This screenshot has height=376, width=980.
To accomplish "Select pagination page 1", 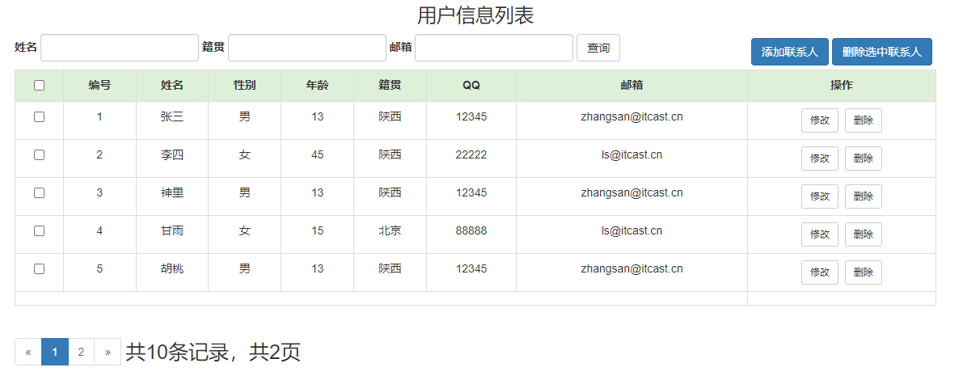I will pyautogui.click(x=55, y=352).
